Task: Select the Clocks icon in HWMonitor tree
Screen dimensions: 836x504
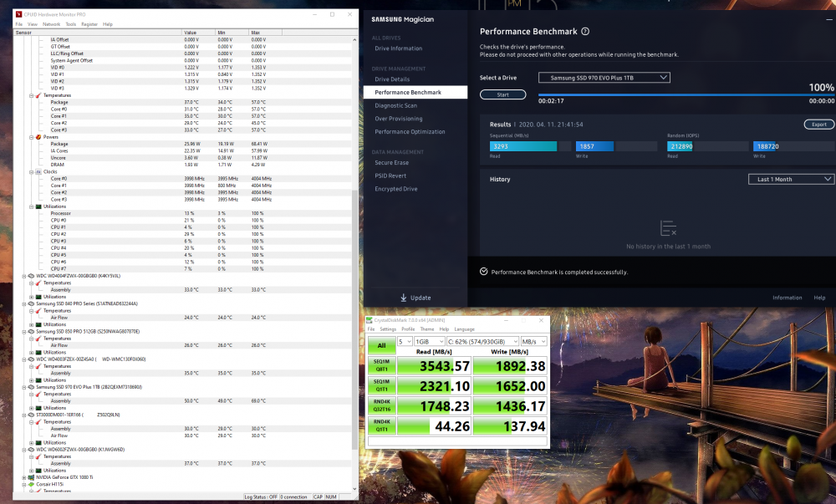Action: tap(38, 172)
